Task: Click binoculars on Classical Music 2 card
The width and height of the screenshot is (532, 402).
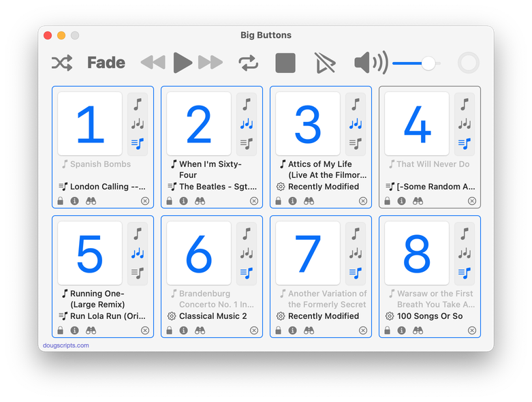Action: tap(200, 330)
